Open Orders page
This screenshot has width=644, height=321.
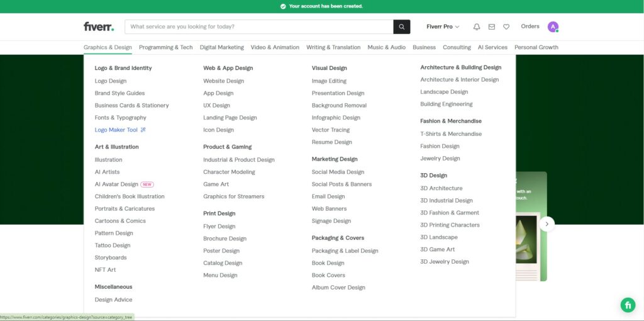[530, 26]
